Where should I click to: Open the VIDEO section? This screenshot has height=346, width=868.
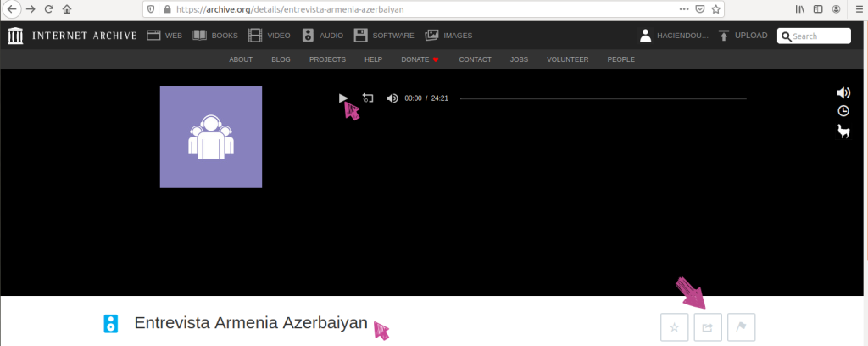pos(269,36)
